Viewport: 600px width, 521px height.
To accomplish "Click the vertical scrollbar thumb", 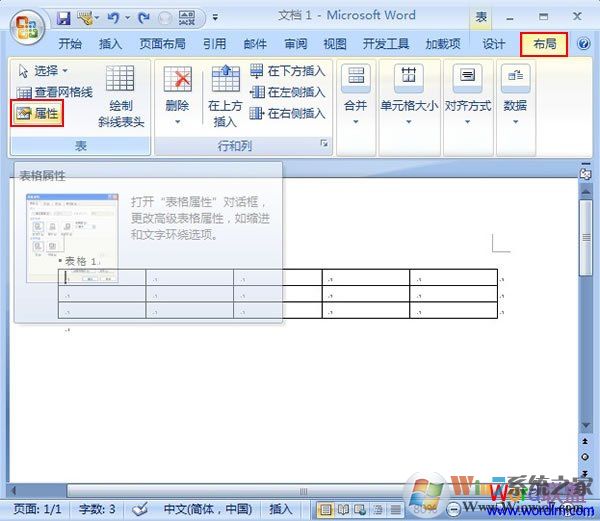I will pos(586,237).
